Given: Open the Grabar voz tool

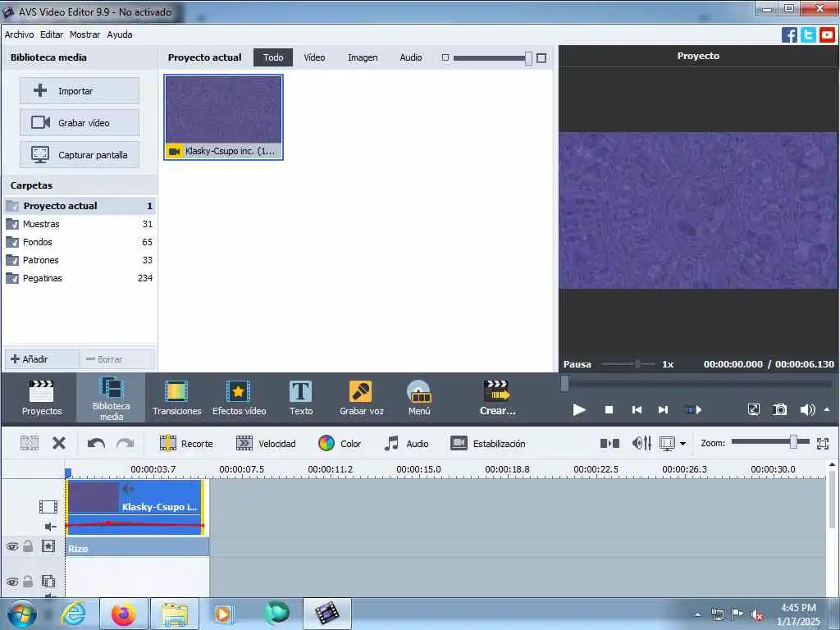Looking at the screenshot, I should (362, 398).
